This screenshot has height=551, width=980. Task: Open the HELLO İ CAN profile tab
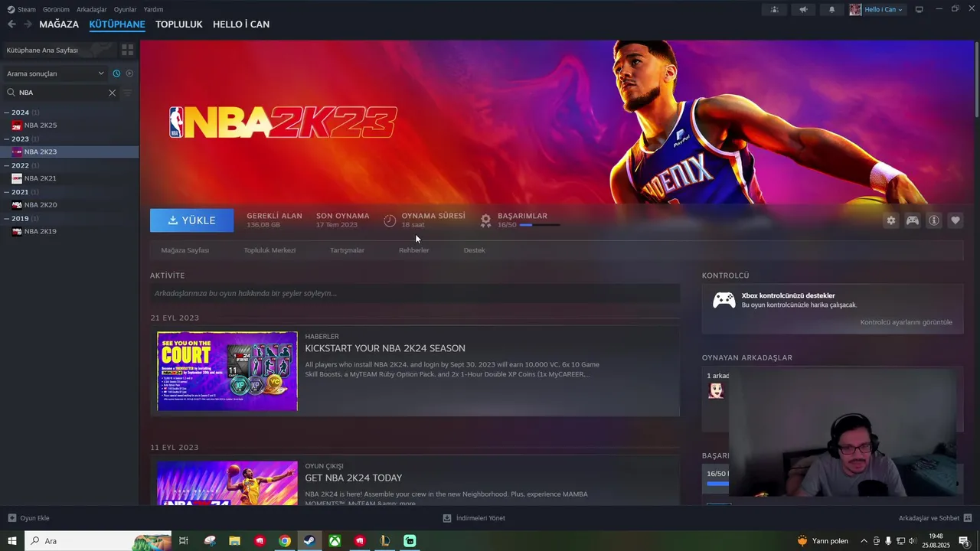tap(241, 24)
